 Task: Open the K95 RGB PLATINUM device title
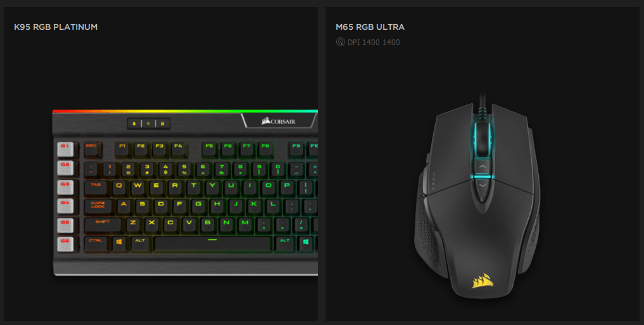tap(56, 27)
